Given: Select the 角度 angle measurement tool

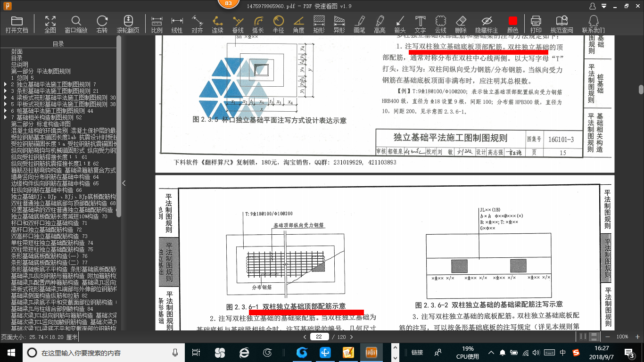Looking at the screenshot, I should [298, 24].
